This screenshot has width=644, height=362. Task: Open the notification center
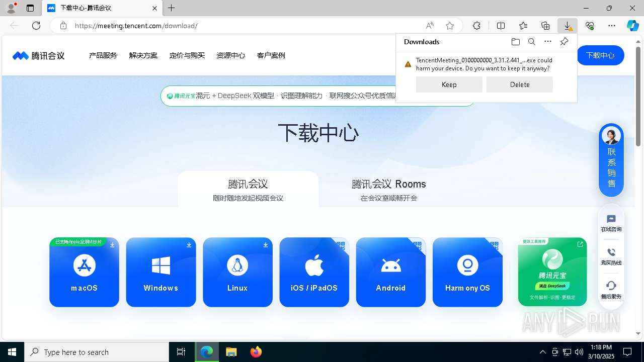[x=627, y=352]
